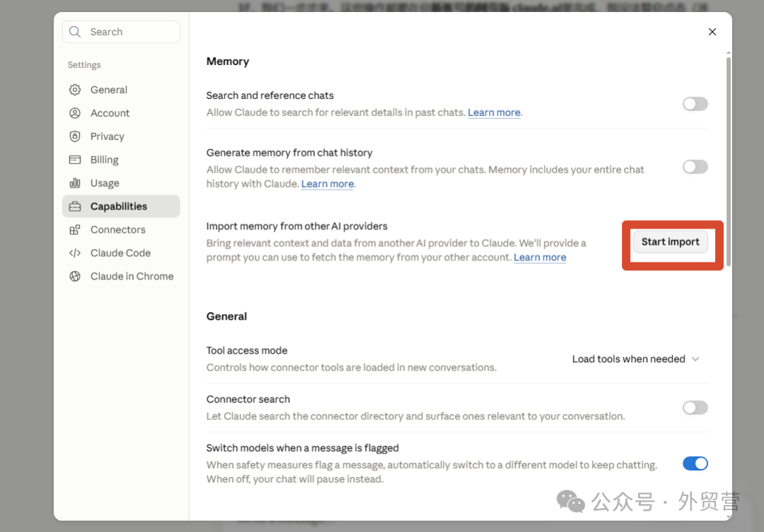Select Capabilities in the sidebar
764x532 pixels.
pyautogui.click(x=121, y=207)
